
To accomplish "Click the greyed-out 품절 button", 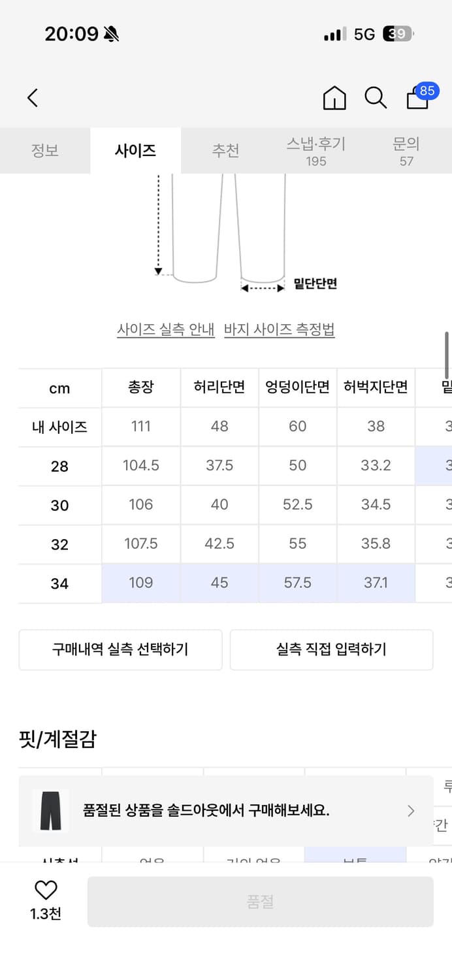I will 261,901.
